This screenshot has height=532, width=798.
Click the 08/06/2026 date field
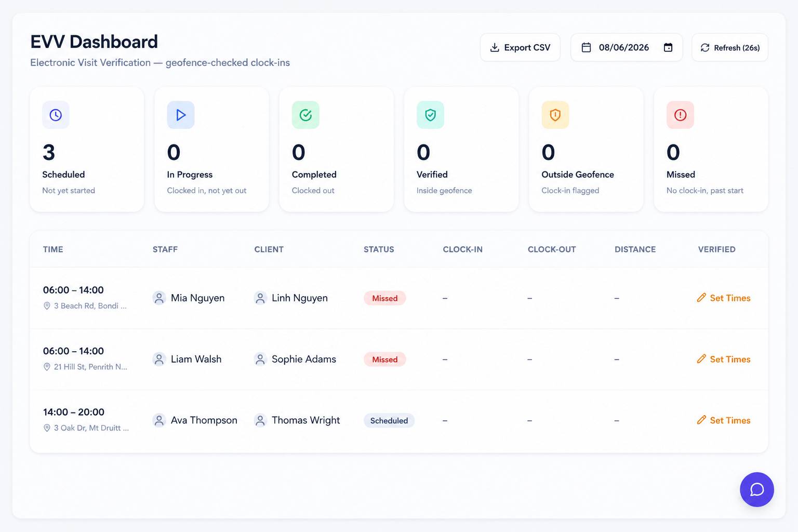click(x=627, y=47)
